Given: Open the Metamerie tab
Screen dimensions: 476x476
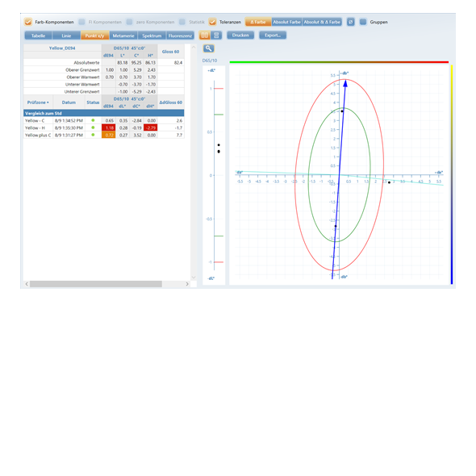Looking at the screenshot, I should point(123,35).
